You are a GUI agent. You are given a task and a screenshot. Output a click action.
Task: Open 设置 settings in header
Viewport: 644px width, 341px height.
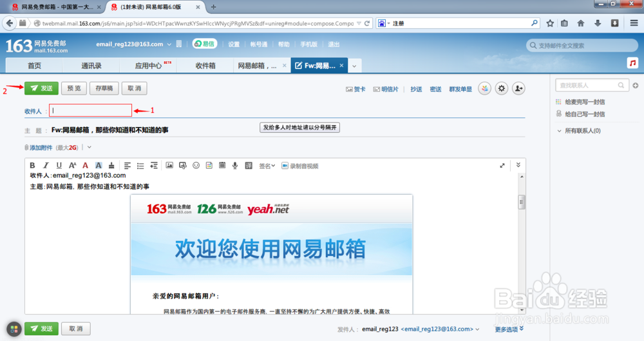point(234,44)
